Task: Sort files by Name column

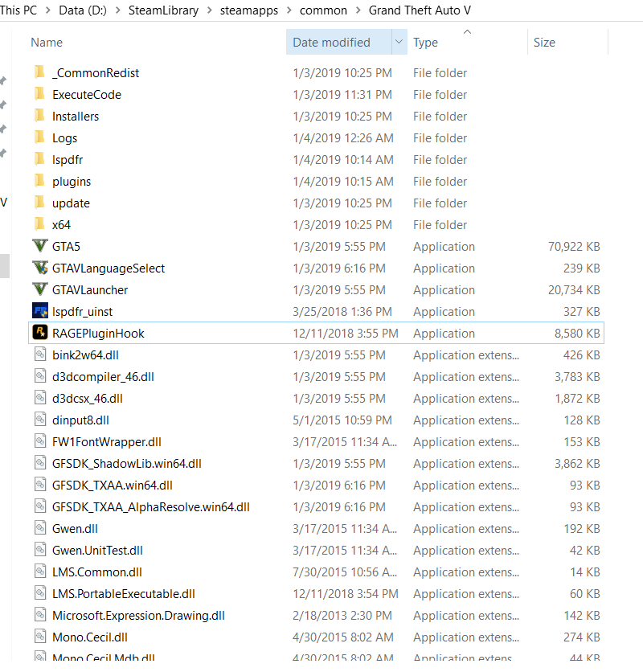Action: [47, 43]
